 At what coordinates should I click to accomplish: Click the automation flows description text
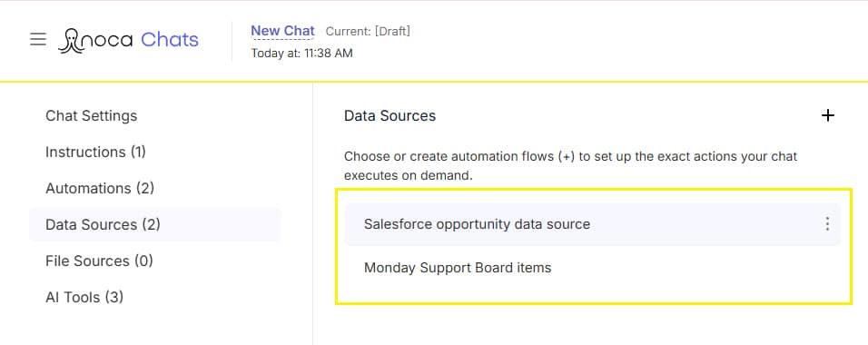pos(570,166)
